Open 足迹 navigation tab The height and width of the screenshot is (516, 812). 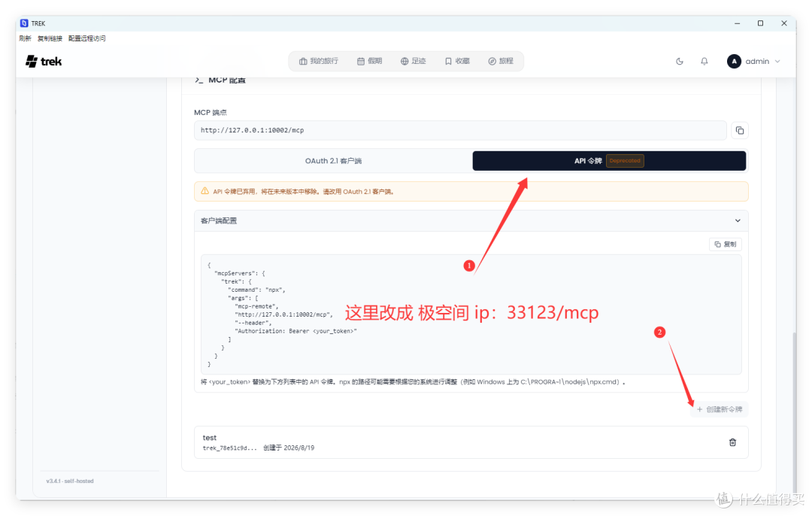tap(413, 61)
